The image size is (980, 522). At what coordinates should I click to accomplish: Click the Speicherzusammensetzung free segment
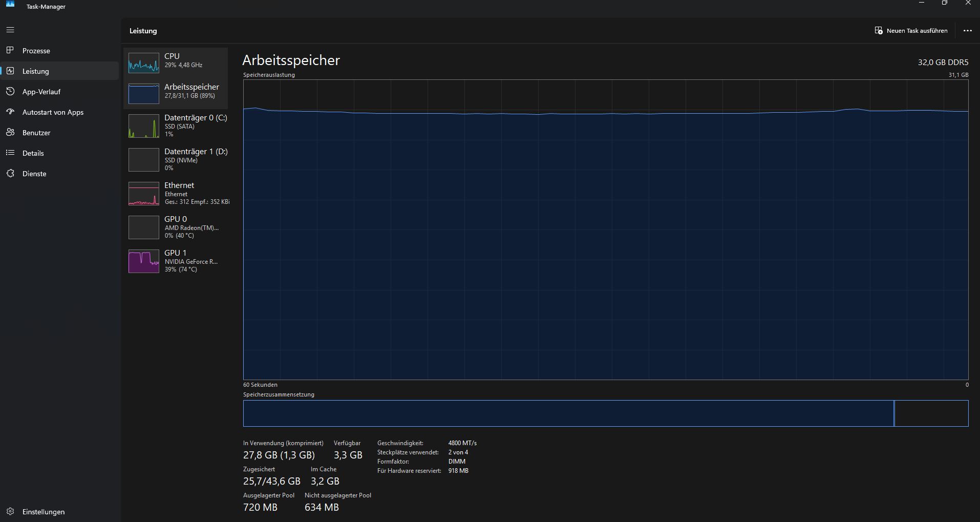[931, 413]
